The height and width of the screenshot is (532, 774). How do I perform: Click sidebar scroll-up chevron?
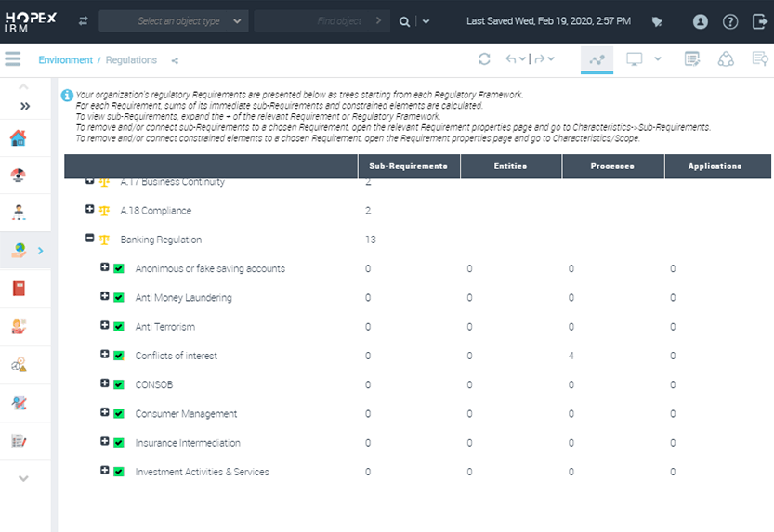pyautogui.click(x=23, y=86)
